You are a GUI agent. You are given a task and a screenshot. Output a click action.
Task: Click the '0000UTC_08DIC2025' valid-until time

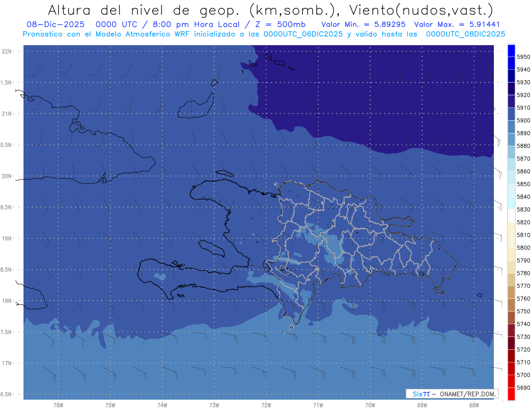tap(465, 34)
